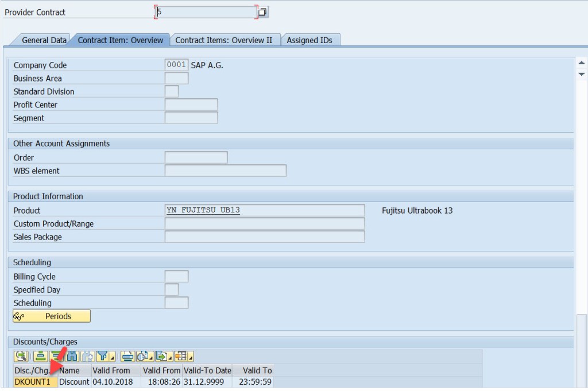Open details view in Discounts/Charges toolbar
Viewport: 588px width, 391px height.
21,357
